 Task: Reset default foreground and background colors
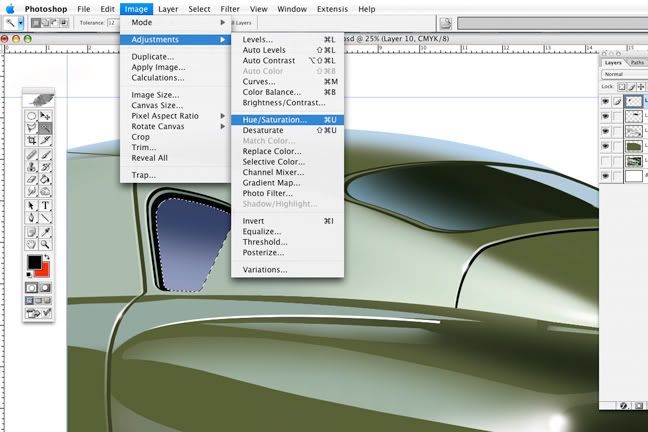pos(29,274)
